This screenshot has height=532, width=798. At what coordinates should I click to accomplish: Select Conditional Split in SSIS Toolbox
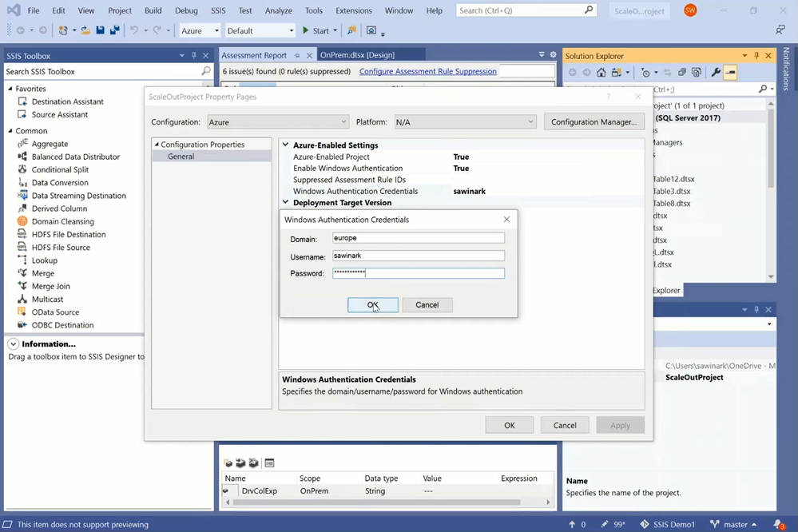point(60,169)
